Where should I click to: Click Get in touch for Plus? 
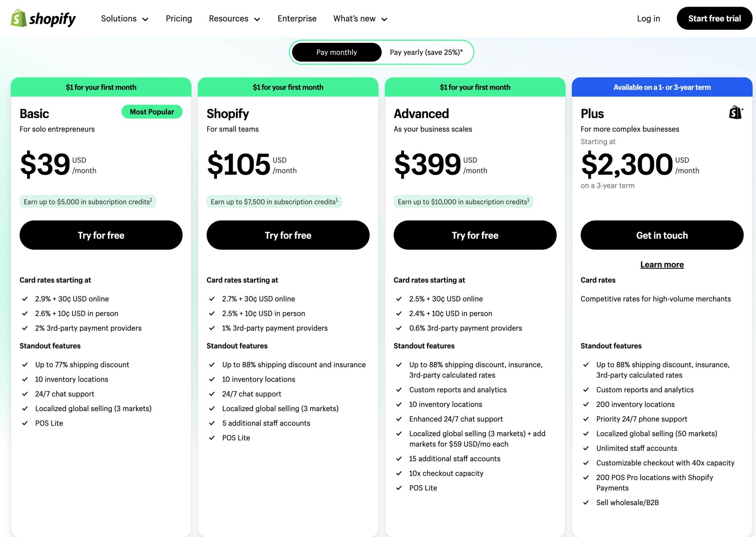(661, 235)
